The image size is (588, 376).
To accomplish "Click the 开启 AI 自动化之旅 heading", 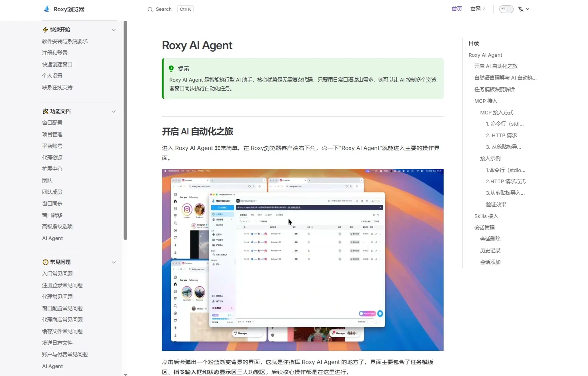I will 197,132.
